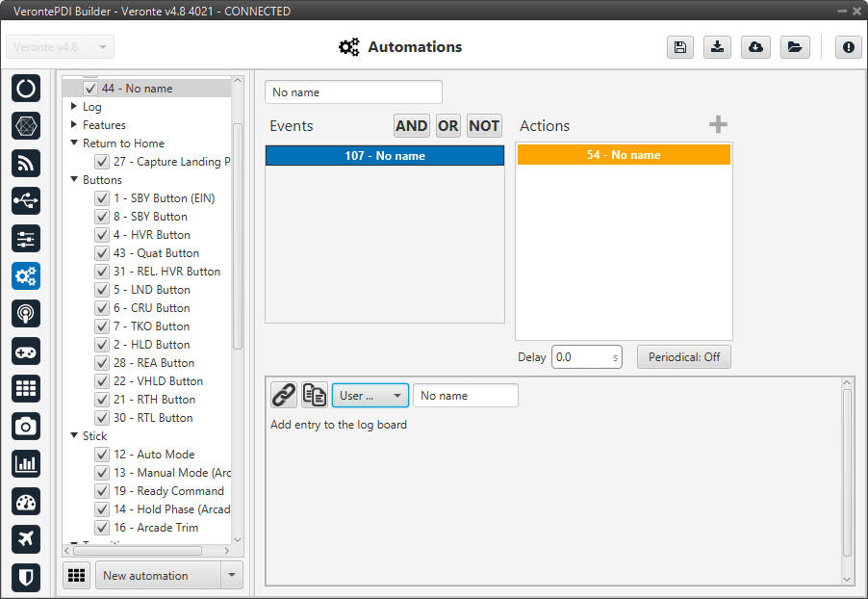Click the open folder icon
Screen dimensions: 868x599
[x=795, y=47]
